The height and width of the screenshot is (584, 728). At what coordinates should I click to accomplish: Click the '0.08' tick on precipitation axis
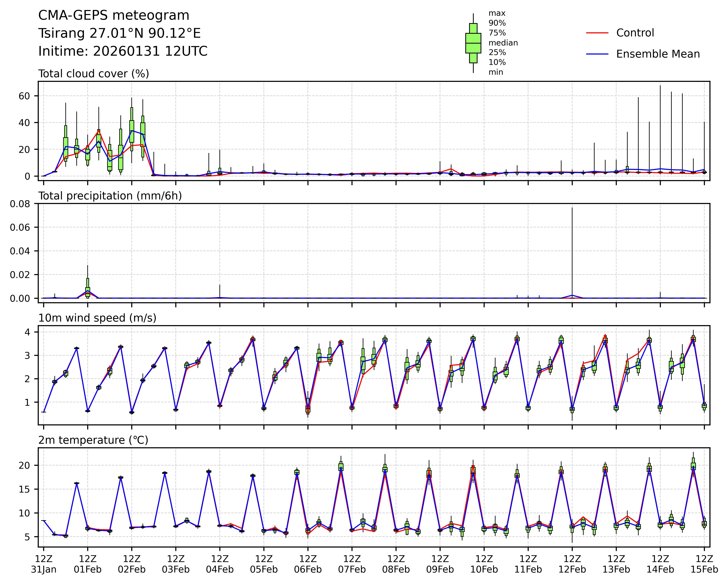[20, 204]
